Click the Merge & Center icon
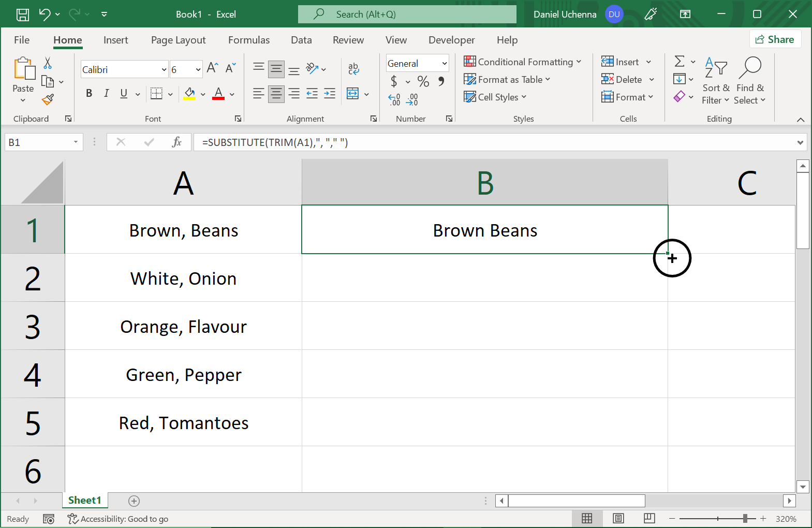This screenshot has width=812, height=528. click(x=352, y=94)
